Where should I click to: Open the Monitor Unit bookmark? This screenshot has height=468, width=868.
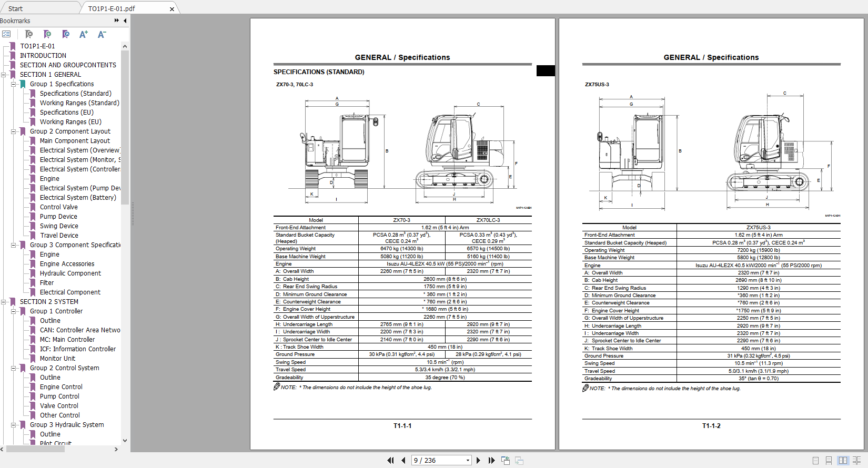pyautogui.click(x=57, y=359)
